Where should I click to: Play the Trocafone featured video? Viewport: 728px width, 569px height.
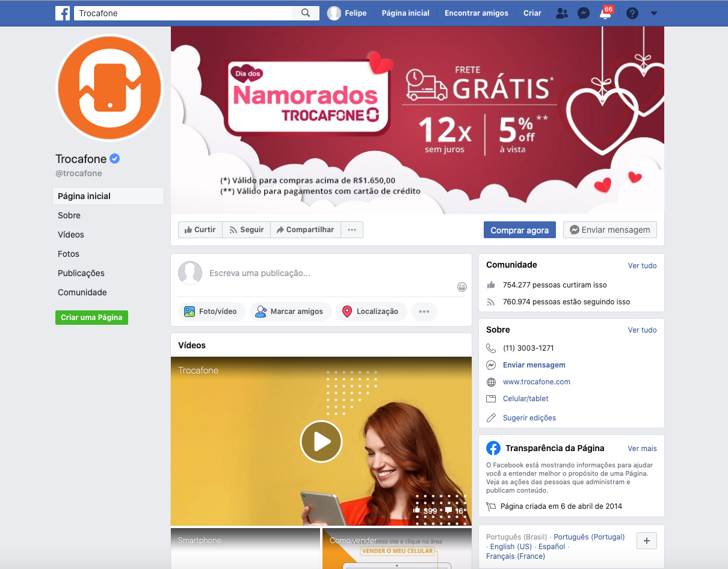(x=321, y=441)
